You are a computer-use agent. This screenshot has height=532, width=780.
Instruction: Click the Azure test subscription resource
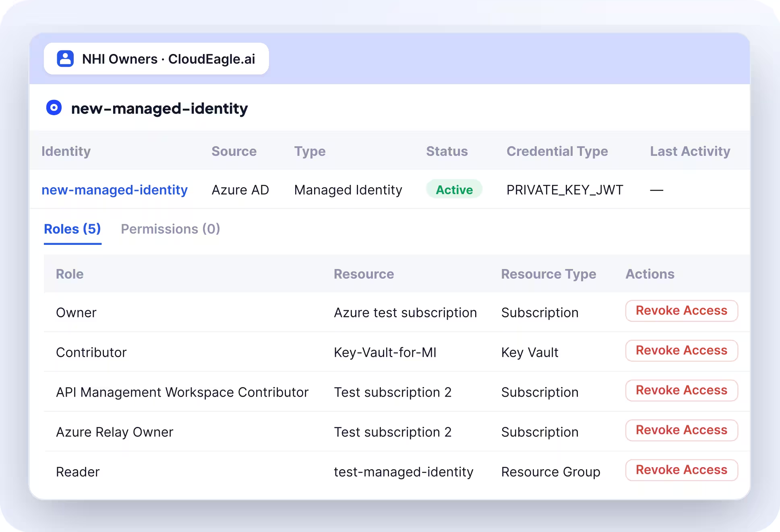pyautogui.click(x=406, y=313)
